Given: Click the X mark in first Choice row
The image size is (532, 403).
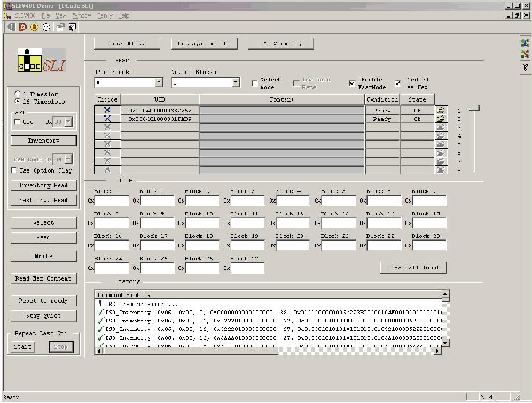Looking at the screenshot, I should coord(107,110).
